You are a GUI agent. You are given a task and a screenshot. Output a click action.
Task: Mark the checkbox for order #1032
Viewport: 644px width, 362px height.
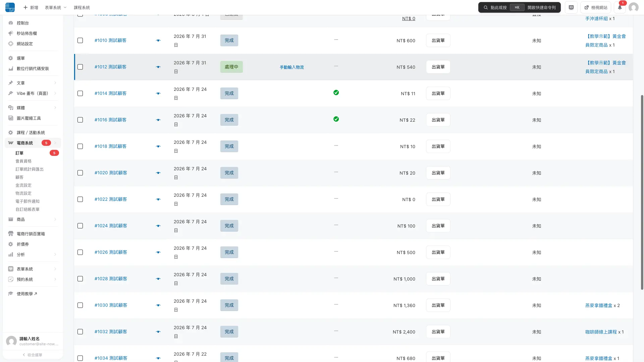[x=80, y=331]
